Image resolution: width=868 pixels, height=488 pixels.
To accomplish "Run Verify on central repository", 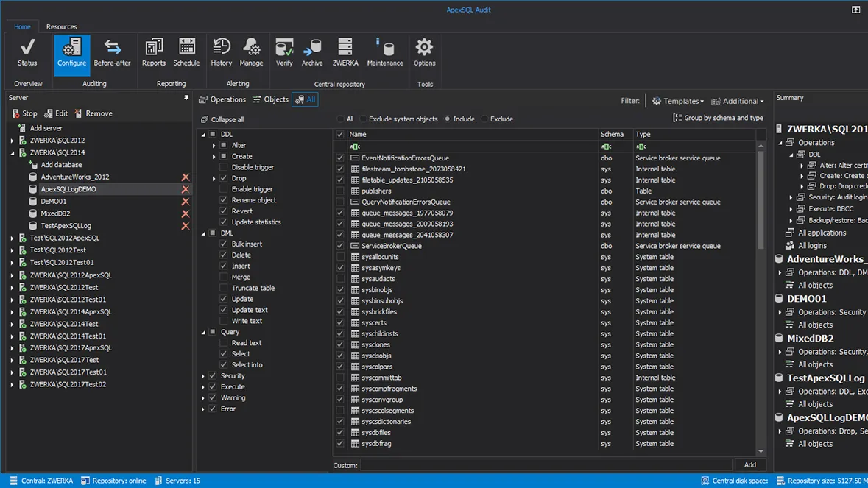I will [x=284, y=53].
